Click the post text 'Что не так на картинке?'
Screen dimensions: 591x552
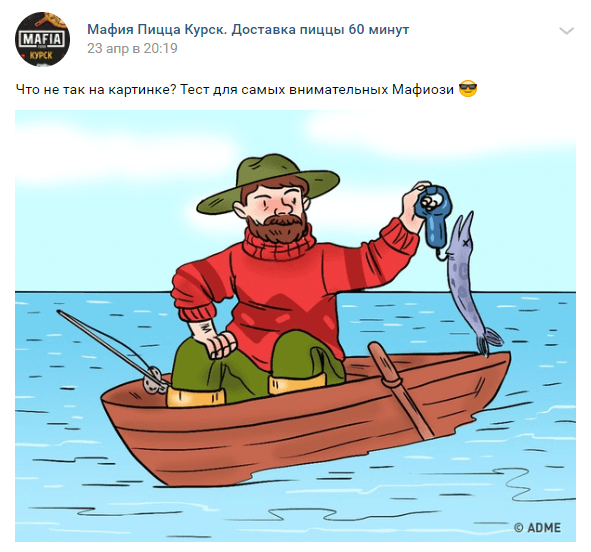pyautogui.click(x=96, y=90)
